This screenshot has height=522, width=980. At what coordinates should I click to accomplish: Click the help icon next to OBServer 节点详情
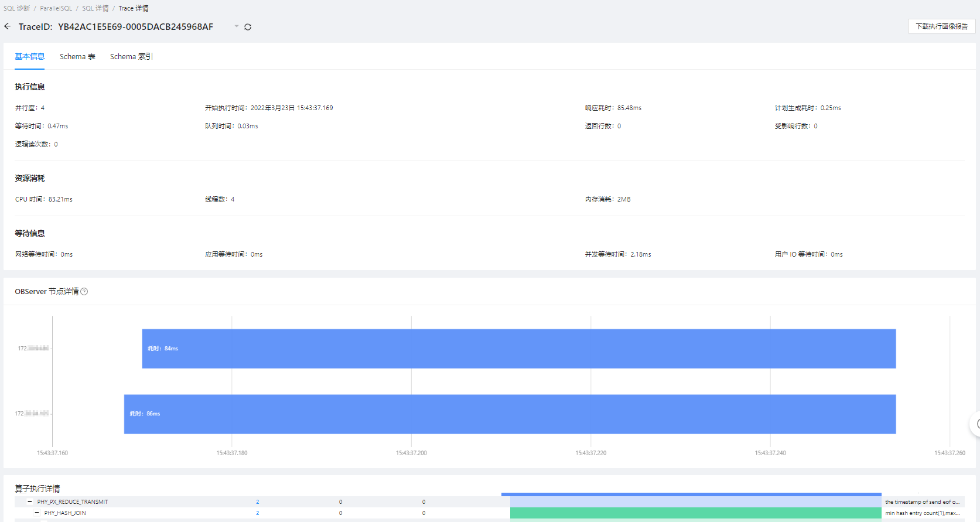point(84,292)
